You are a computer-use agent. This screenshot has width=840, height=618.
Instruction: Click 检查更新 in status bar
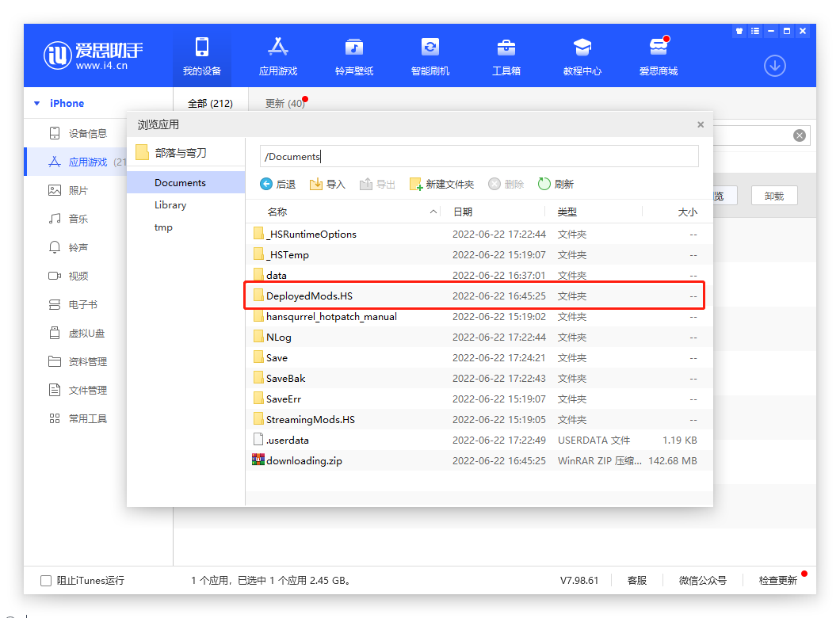(x=778, y=581)
